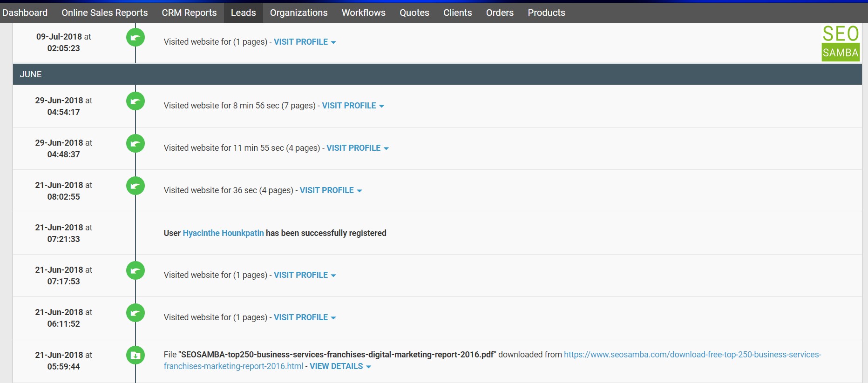
Task: Go to Organizations section
Action: point(299,13)
